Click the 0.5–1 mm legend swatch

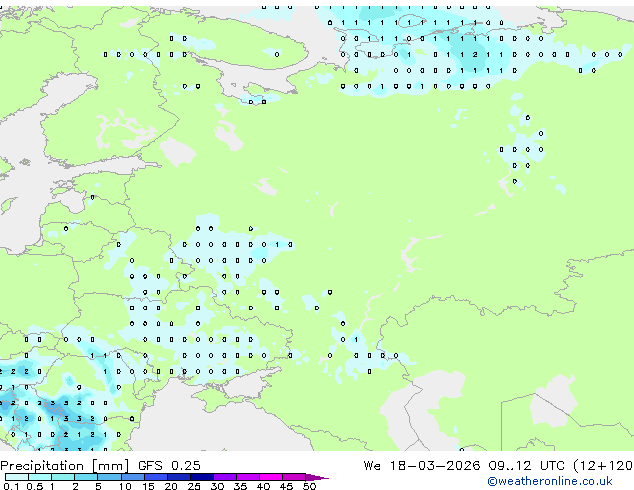40,477
